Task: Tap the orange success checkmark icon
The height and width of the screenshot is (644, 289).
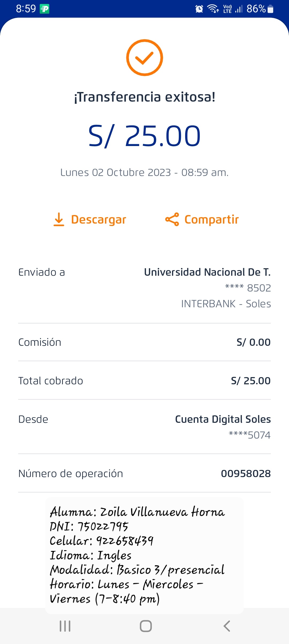Action: coord(144,57)
